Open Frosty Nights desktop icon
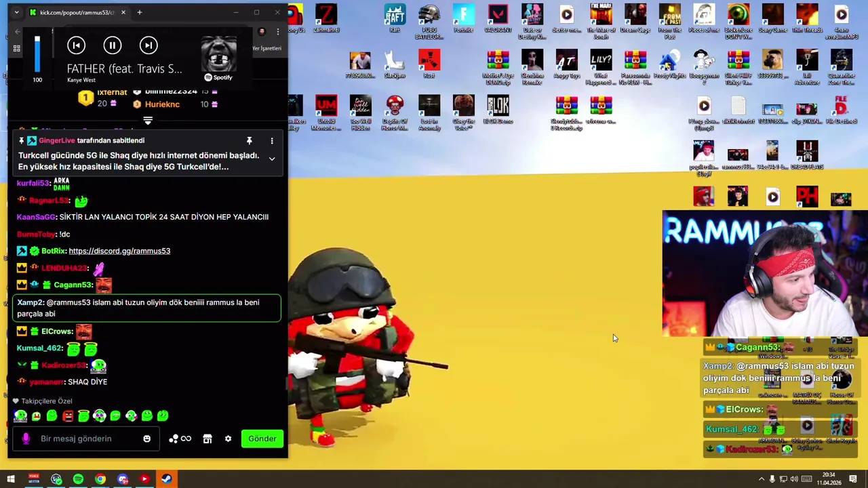 coord(669,64)
